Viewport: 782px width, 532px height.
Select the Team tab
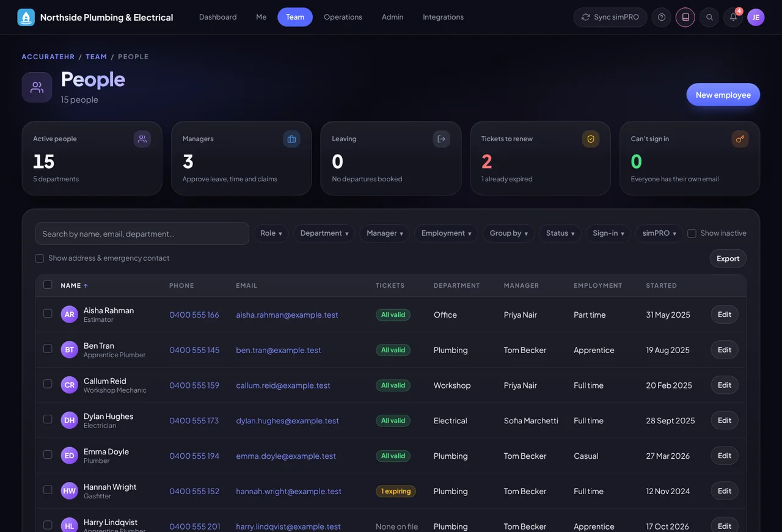click(x=295, y=17)
